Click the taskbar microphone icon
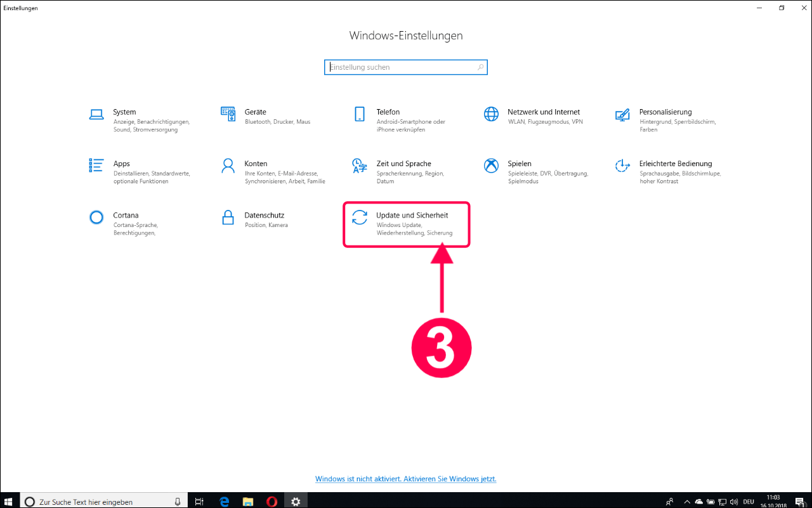The width and height of the screenshot is (812, 508). [178, 502]
